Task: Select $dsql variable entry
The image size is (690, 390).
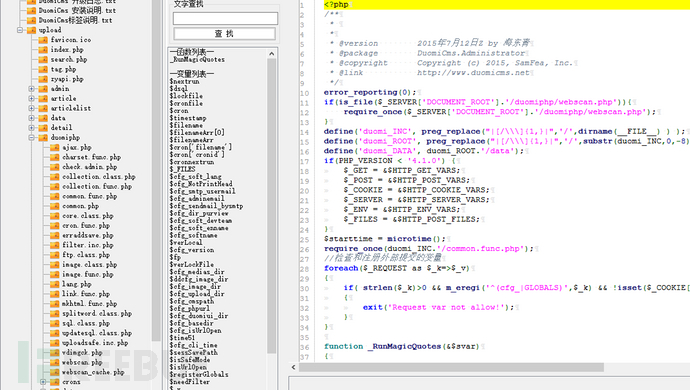Action: (179, 88)
